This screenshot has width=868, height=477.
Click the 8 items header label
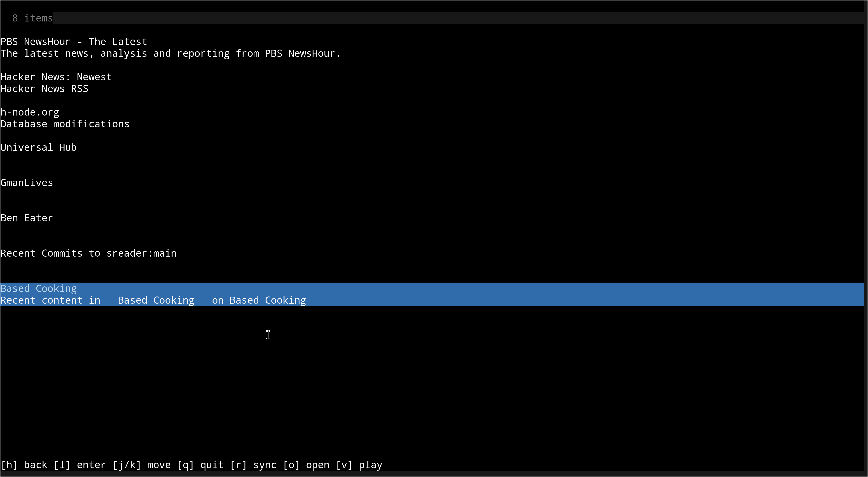tap(33, 18)
